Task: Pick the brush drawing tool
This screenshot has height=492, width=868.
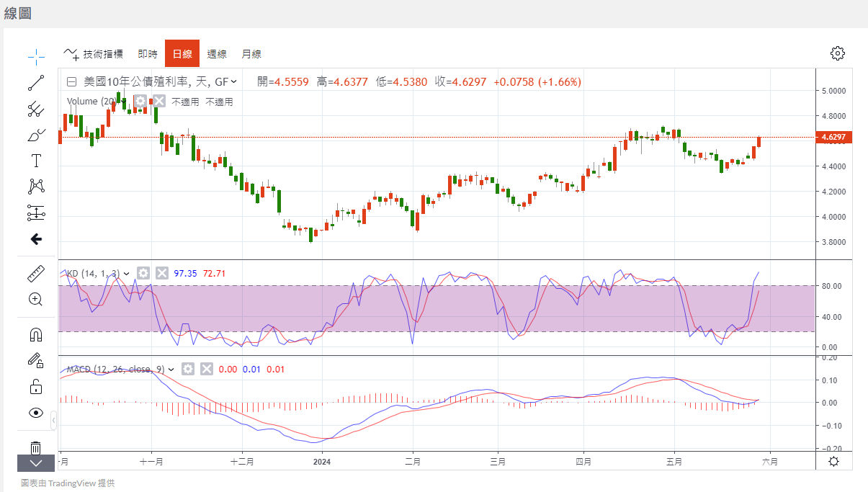Action: 36,135
